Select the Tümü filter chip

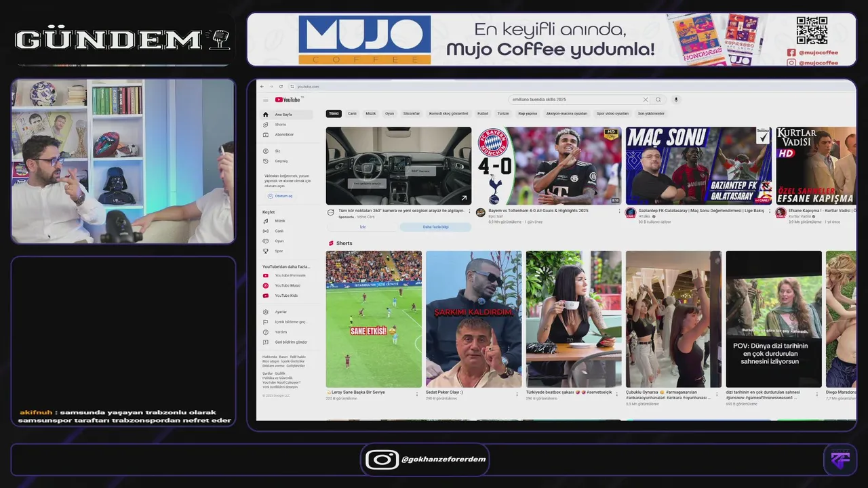click(334, 114)
